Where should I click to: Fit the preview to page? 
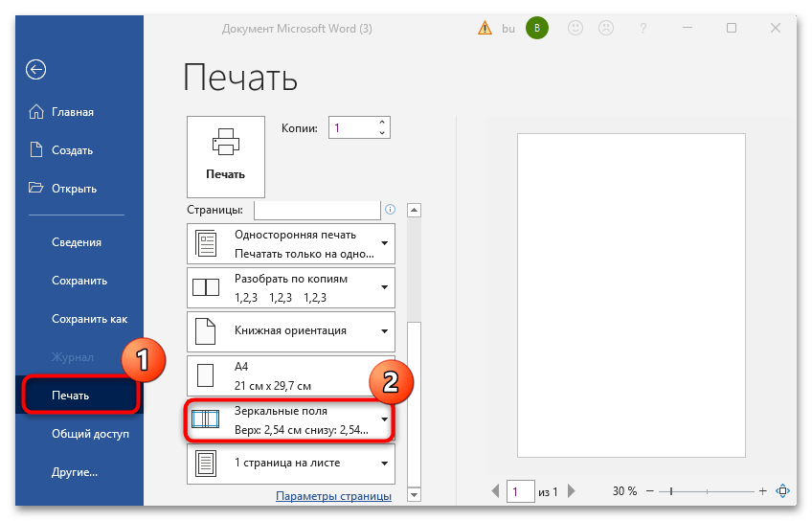pyautogui.click(x=782, y=491)
